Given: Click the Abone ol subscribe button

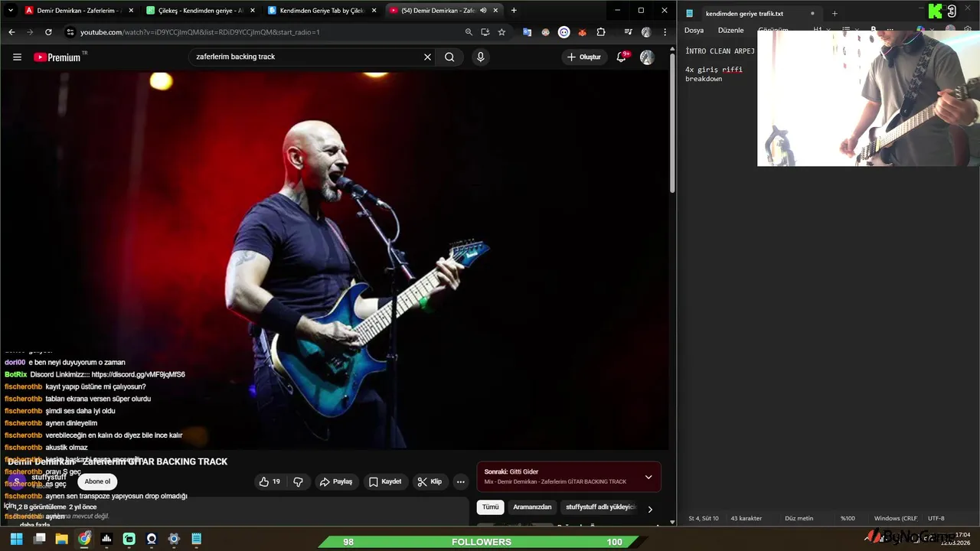Looking at the screenshot, I should (x=97, y=481).
